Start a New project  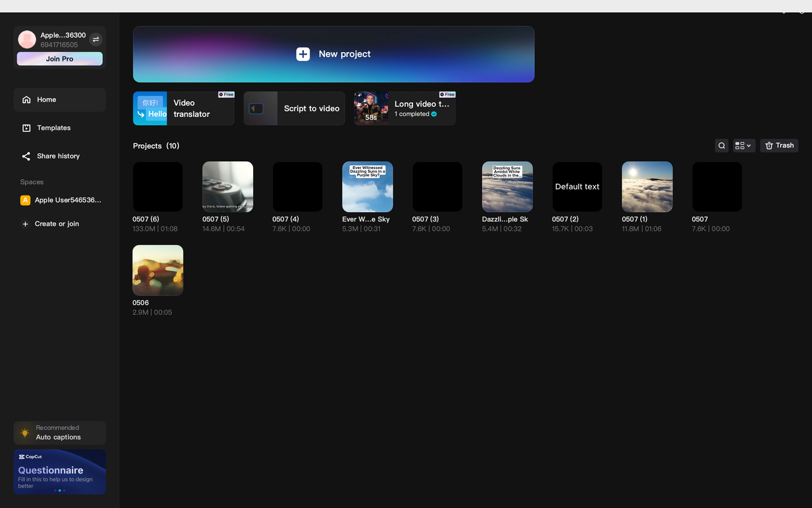[334, 54]
